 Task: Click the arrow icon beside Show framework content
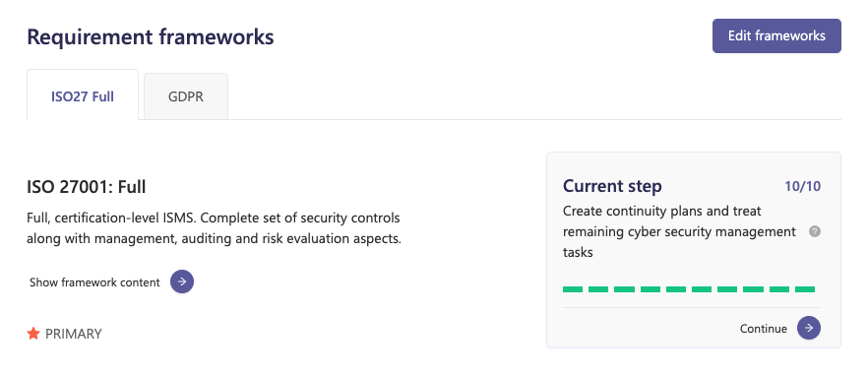click(182, 282)
